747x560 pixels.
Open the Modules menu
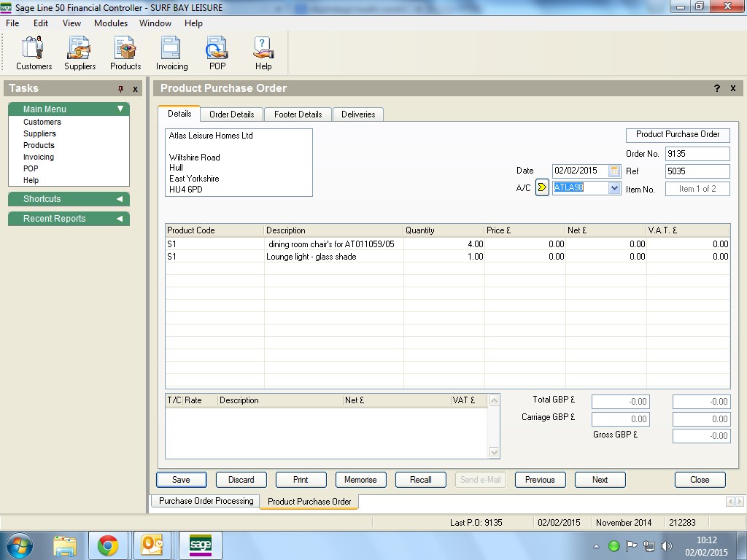pos(111,23)
